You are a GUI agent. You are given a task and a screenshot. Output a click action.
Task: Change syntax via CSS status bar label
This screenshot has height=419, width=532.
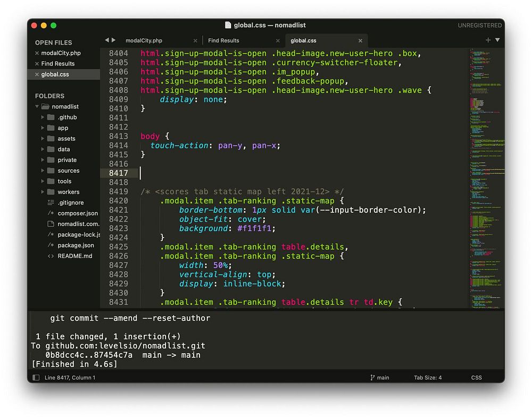[x=476, y=378]
